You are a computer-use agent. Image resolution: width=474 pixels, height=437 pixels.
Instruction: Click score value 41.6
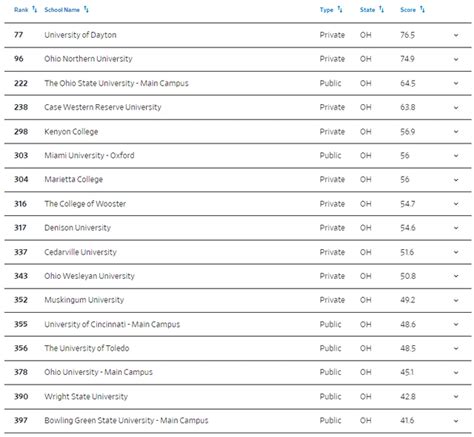[407, 420]
